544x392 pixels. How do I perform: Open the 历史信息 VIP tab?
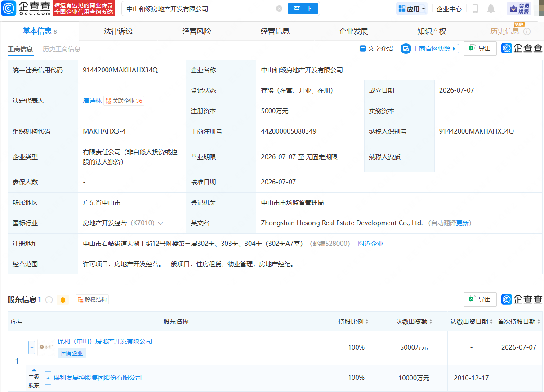(x=505, y=31)
